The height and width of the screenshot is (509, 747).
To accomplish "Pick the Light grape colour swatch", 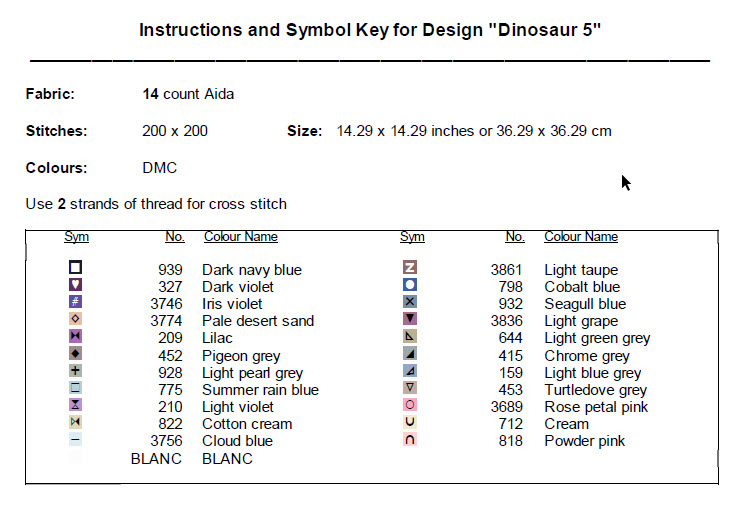I will [409, 319].
